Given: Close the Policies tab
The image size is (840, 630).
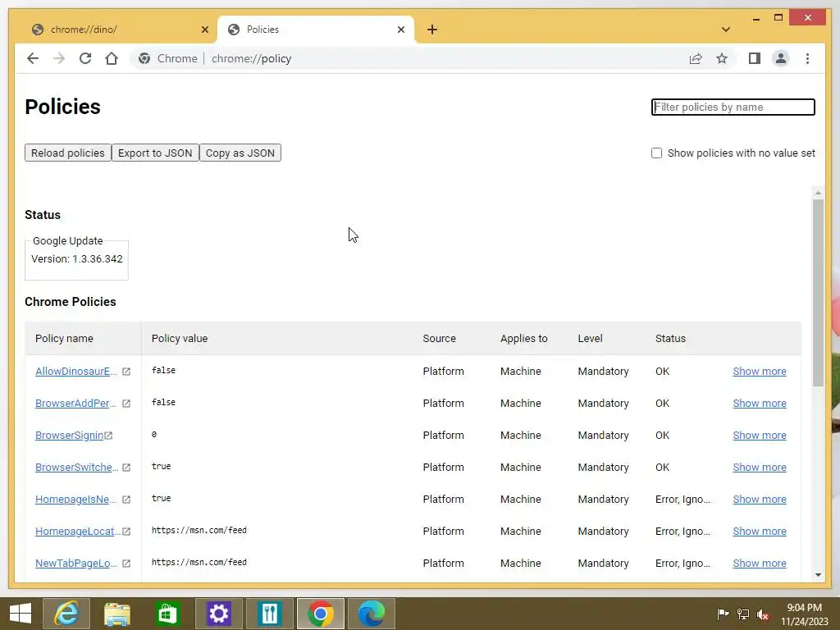Looking at the screenshot, I should click(x=400, y=30).
